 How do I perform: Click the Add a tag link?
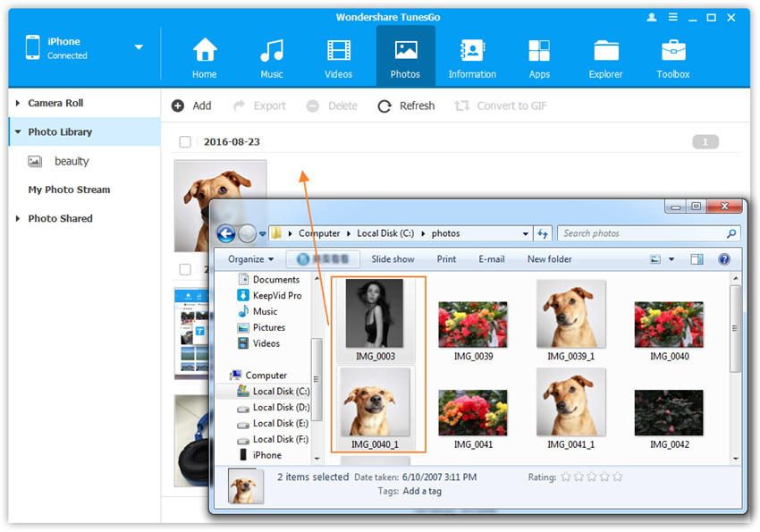[x=422, y=491]
